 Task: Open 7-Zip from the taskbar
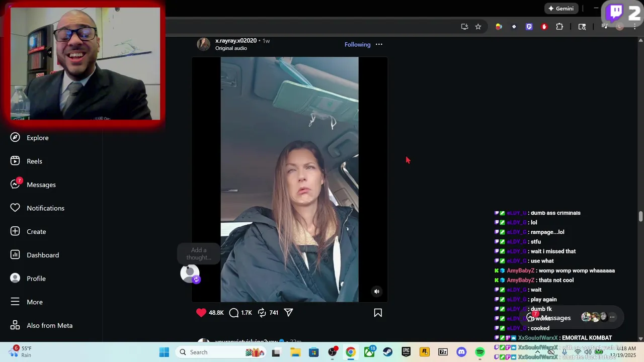443,352
